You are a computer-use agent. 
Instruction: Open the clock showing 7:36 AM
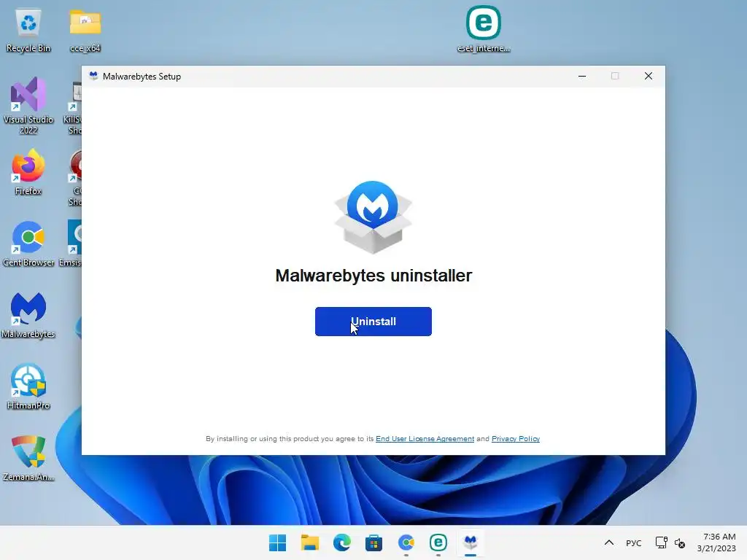pos(716,542)
